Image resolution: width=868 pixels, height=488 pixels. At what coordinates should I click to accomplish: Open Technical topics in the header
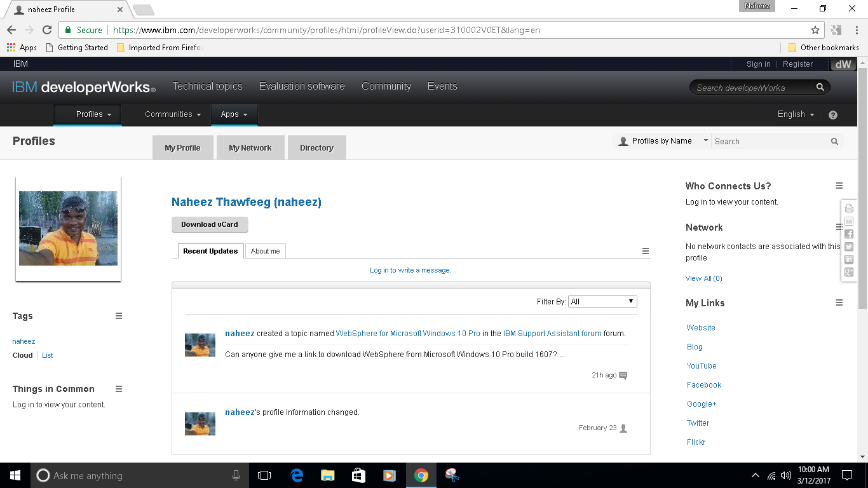pyautogui.click(x=208, y=86)
